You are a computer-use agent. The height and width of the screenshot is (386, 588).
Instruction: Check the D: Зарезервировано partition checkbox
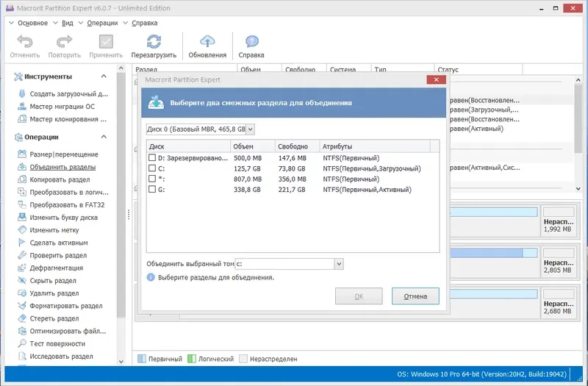click(x=152, y=158)
